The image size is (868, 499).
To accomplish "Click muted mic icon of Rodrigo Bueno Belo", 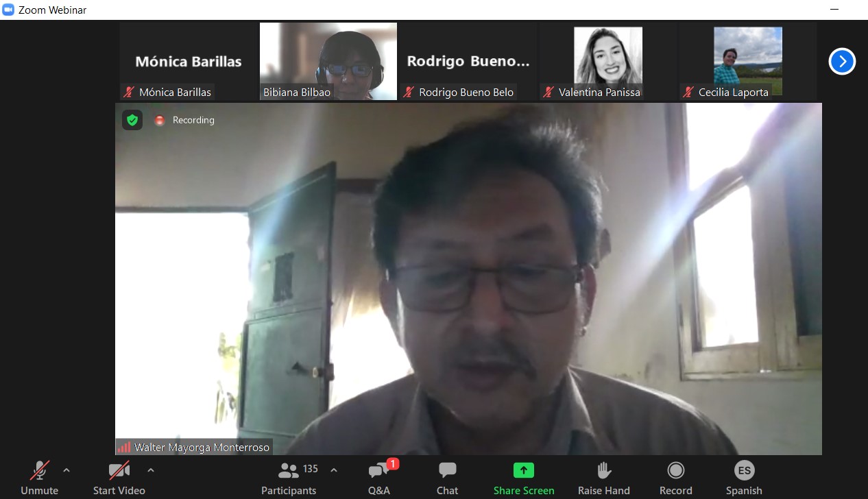I will tap(409, 92).
